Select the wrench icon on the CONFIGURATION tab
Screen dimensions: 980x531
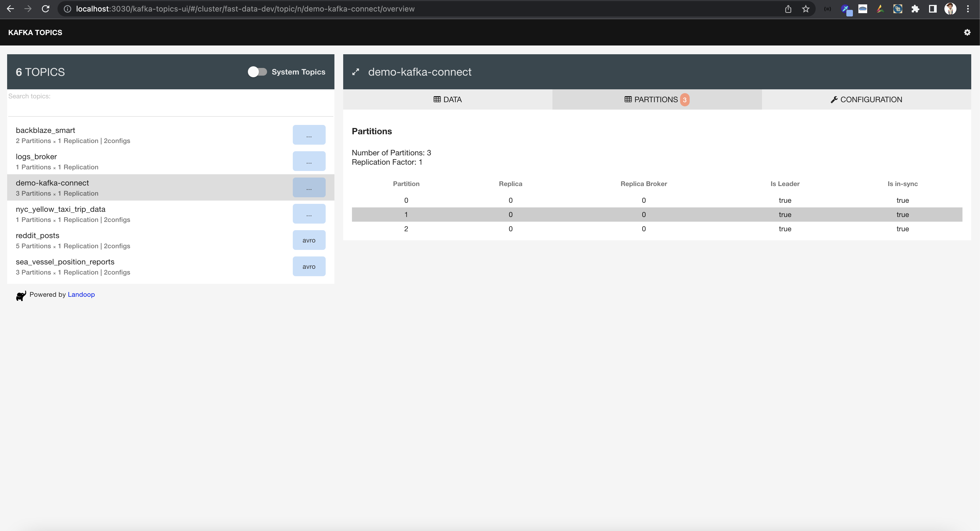[834, 99]
